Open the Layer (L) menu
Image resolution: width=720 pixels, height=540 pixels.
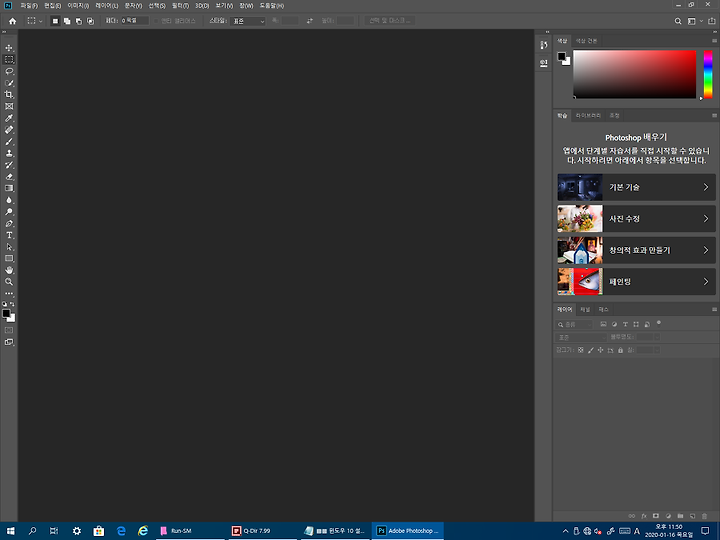(x=107, y=6)
